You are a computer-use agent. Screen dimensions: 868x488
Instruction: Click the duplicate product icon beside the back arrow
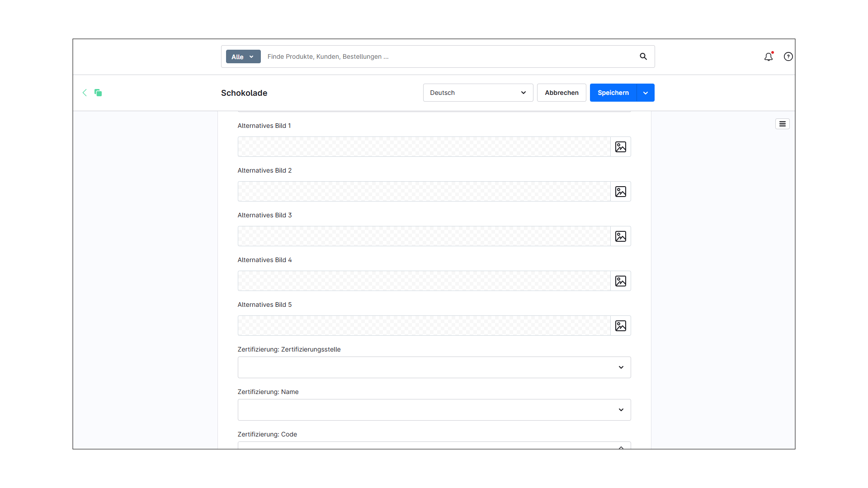[x=98, y=93]
